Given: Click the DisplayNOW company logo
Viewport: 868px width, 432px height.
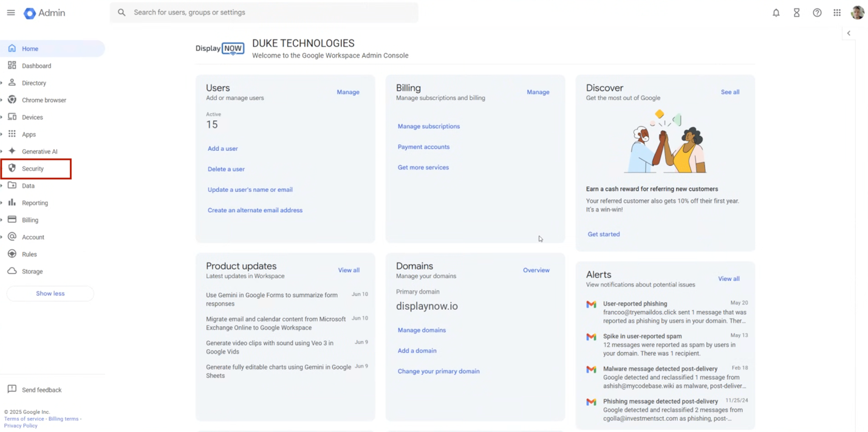Looking at the screenshot, I should point(220,49).
